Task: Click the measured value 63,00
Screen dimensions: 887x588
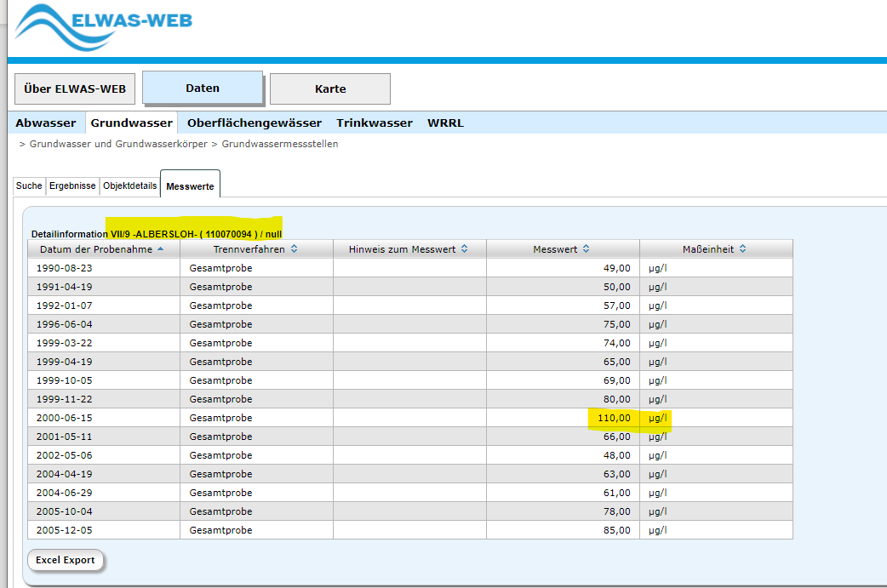Action: pyautogui.click(x=616, y=474)
